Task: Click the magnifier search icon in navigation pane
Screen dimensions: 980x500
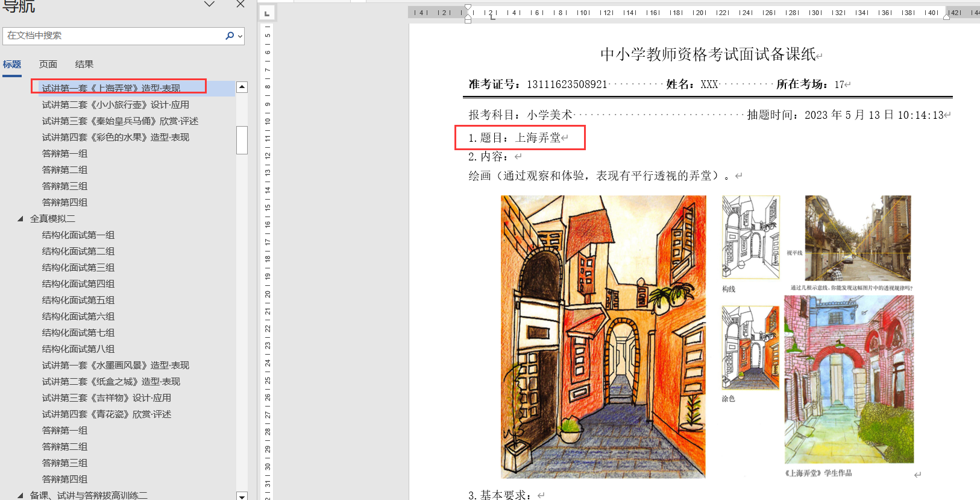Action: [229, 36]
